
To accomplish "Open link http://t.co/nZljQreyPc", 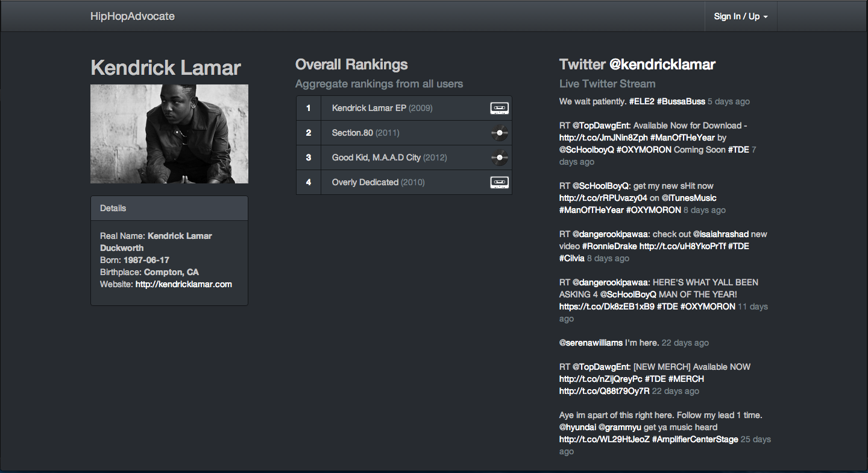I will tap(601, 379).
